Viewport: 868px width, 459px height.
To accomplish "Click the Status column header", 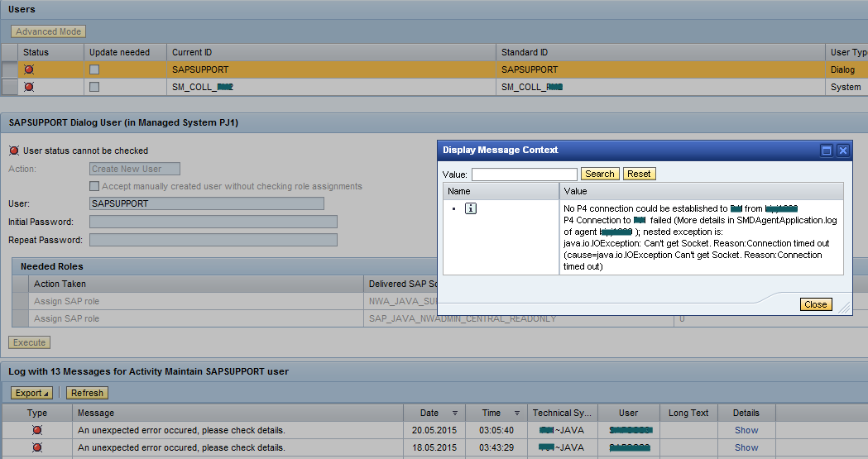I will pos(51,52).
